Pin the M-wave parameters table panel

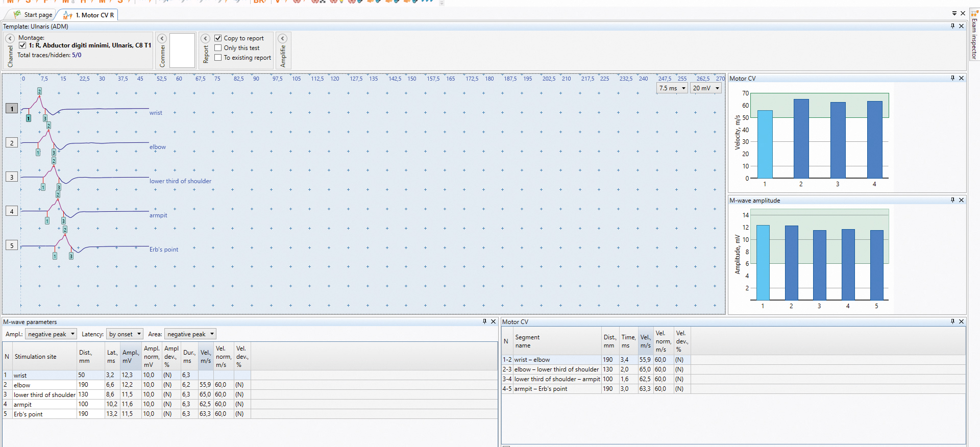484,321
